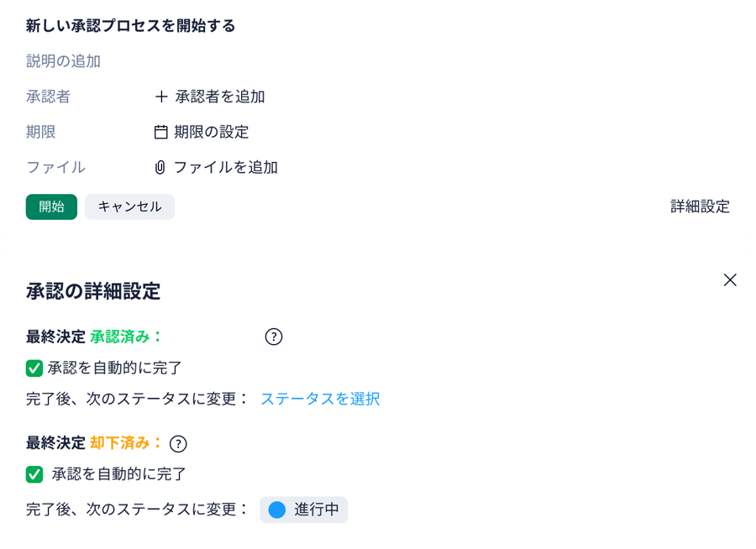
Task: Click the キャンセル button
Action: point(129,207)
